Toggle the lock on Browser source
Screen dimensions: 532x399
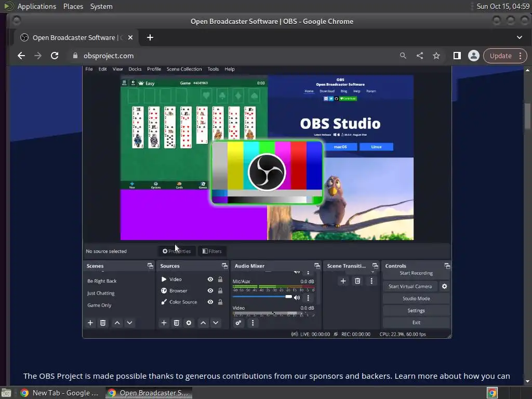coord(220,290)
